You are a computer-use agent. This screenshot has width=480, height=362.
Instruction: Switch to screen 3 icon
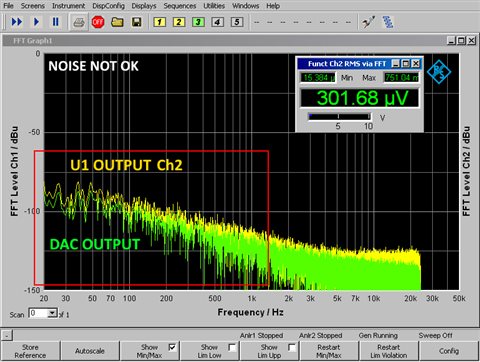pyautogui.click(x=198, y=22)
